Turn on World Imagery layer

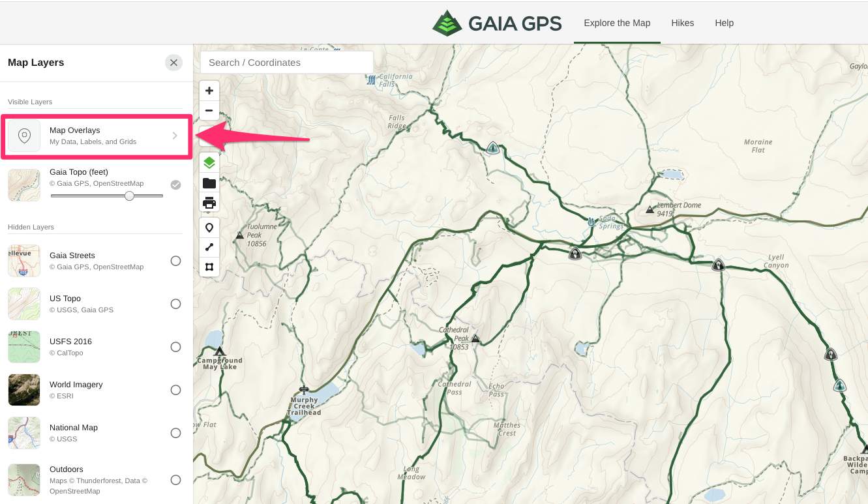175,390
